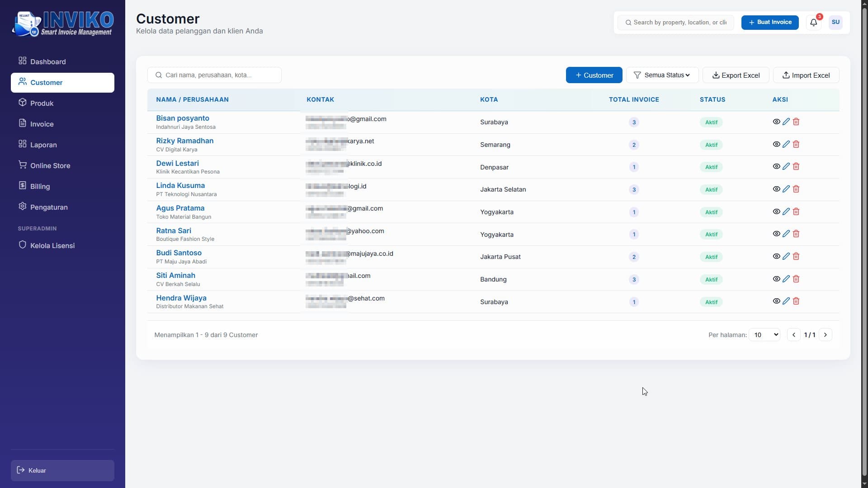Open the Dashboard menu
Screen dimensions: 868x488
62,61
